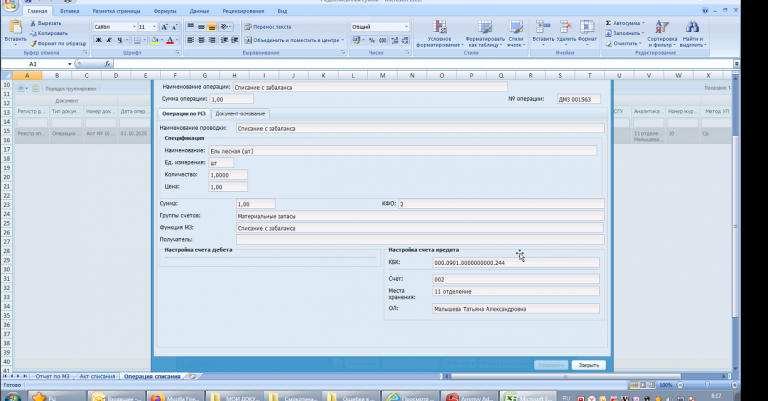
Task: Click the insert function fx icon
Action: [x=107, y=64]
